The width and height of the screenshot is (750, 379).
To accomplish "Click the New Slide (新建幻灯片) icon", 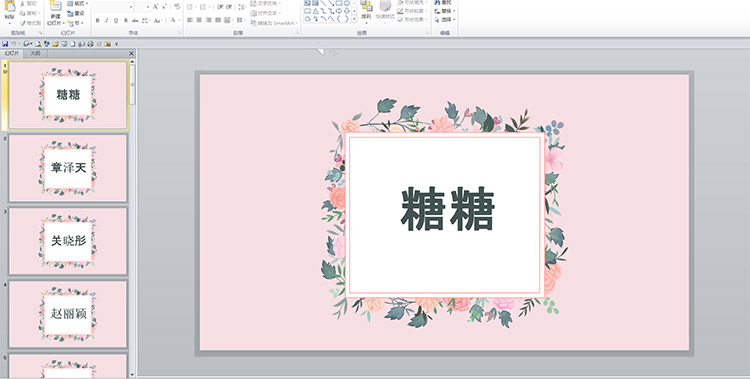I will coord(55,6).
